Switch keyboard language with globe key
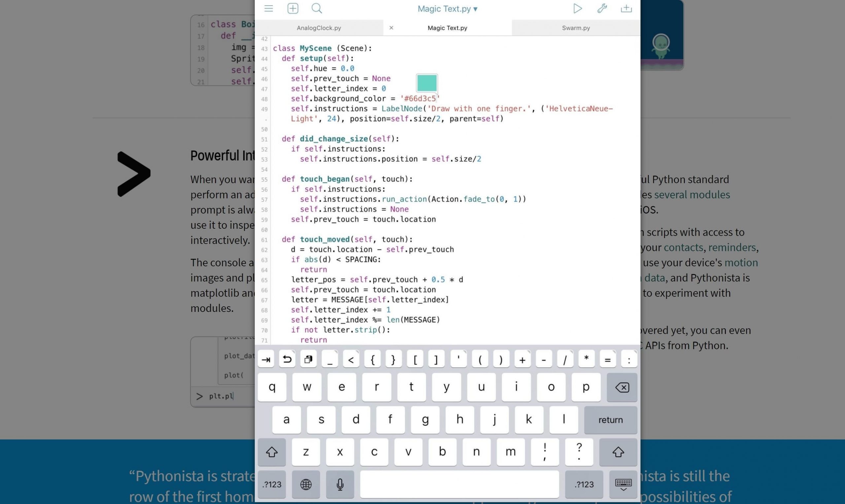This screenshot has height=504, width=845. pyautogui.click(x=306, y=484)
